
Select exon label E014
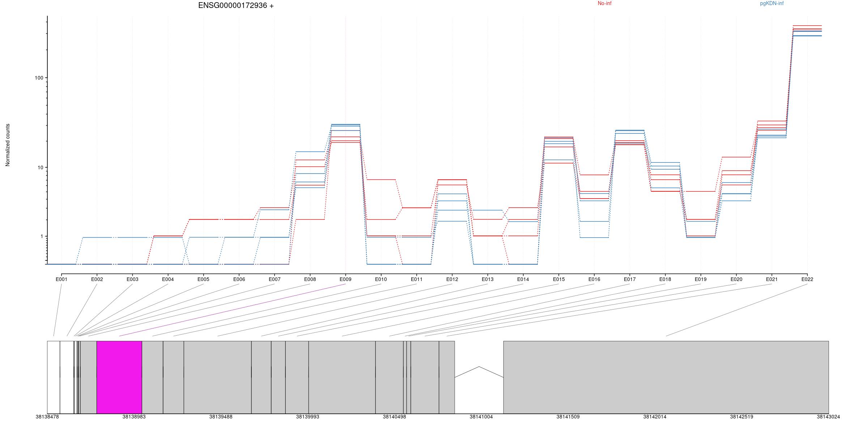click(x=523, y=279)
